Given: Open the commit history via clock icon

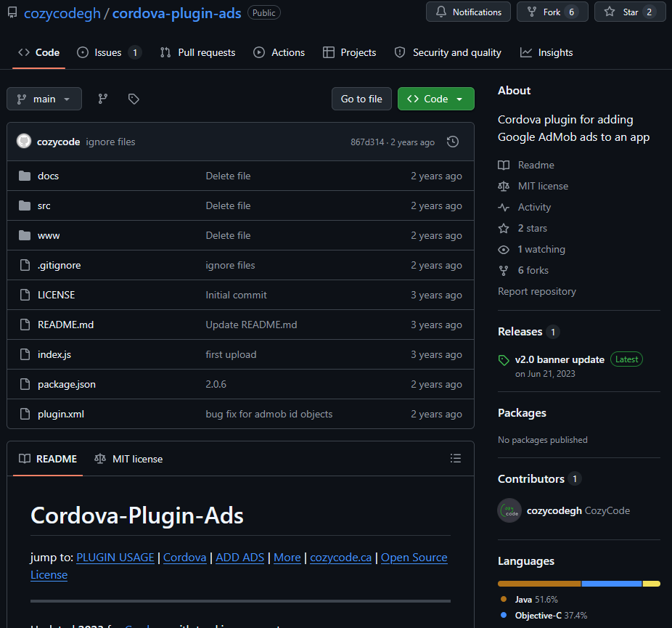Looking at the screenshot, I should 452,142.
